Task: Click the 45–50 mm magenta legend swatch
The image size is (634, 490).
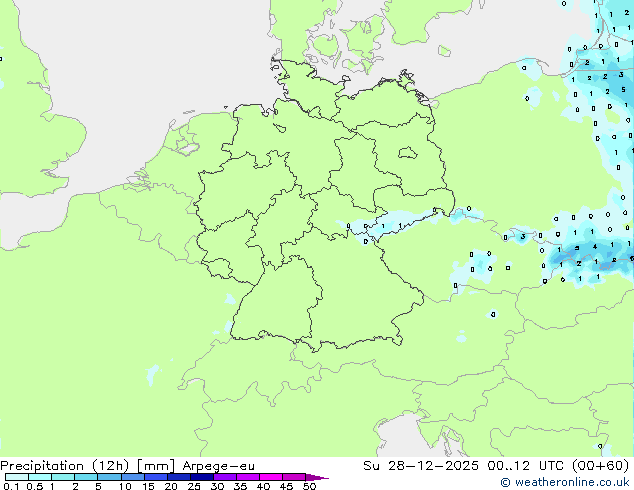Action: coord(294,477)
